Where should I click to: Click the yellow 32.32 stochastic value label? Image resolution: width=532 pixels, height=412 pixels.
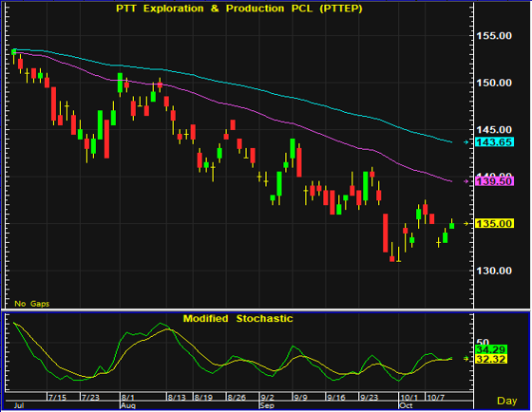tap(492, 359)
